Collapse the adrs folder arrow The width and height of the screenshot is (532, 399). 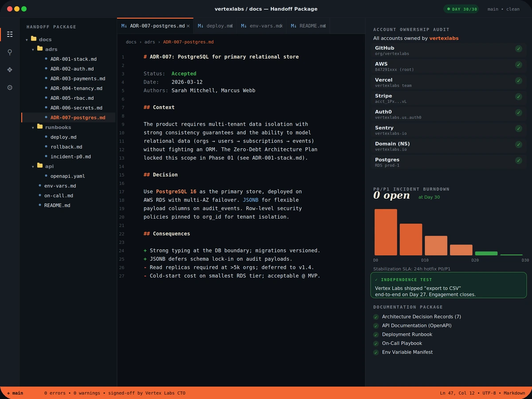33,50
